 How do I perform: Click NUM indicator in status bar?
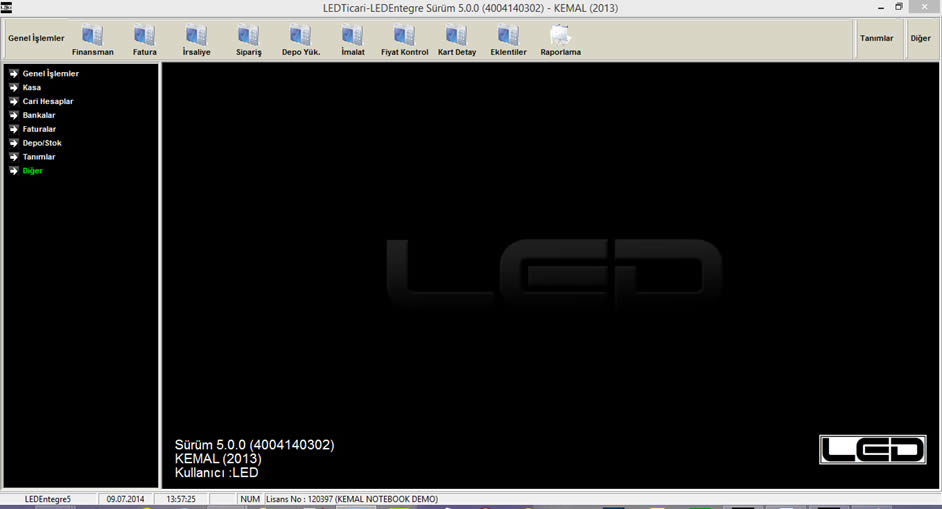(250, 499)
